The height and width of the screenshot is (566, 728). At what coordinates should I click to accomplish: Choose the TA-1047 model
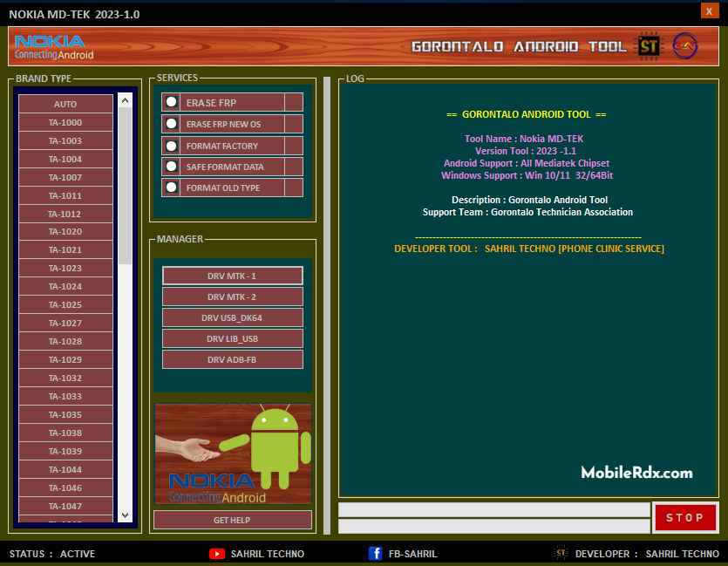[x=65, y=506]
